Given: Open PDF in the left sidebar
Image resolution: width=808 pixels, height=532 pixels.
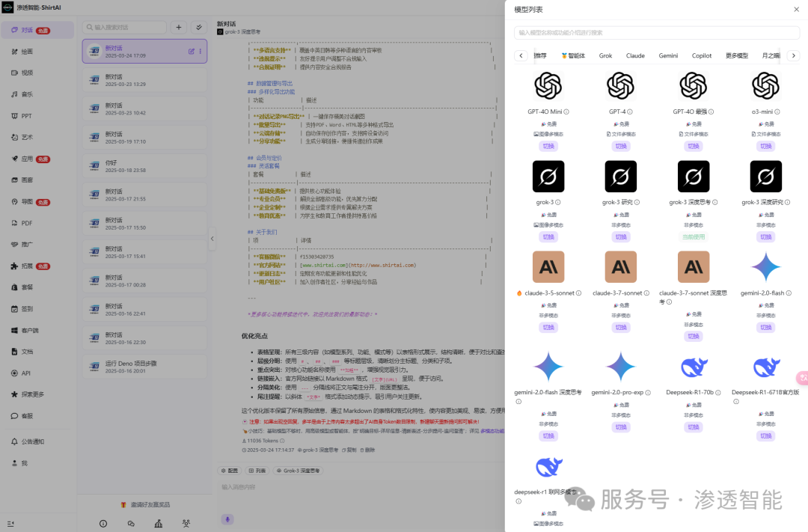Looking at the screenshot, I should (x=36, y=223).
